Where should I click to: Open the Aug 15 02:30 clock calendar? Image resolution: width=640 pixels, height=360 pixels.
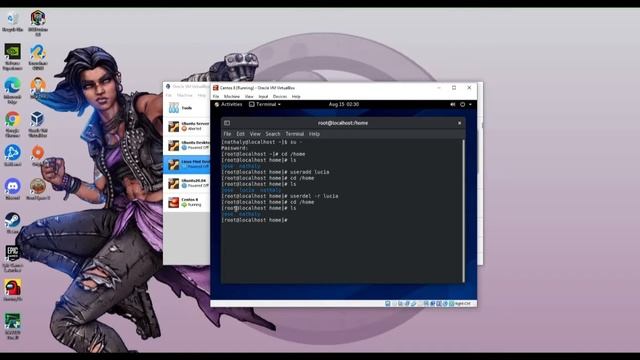(x=344, y=104)
